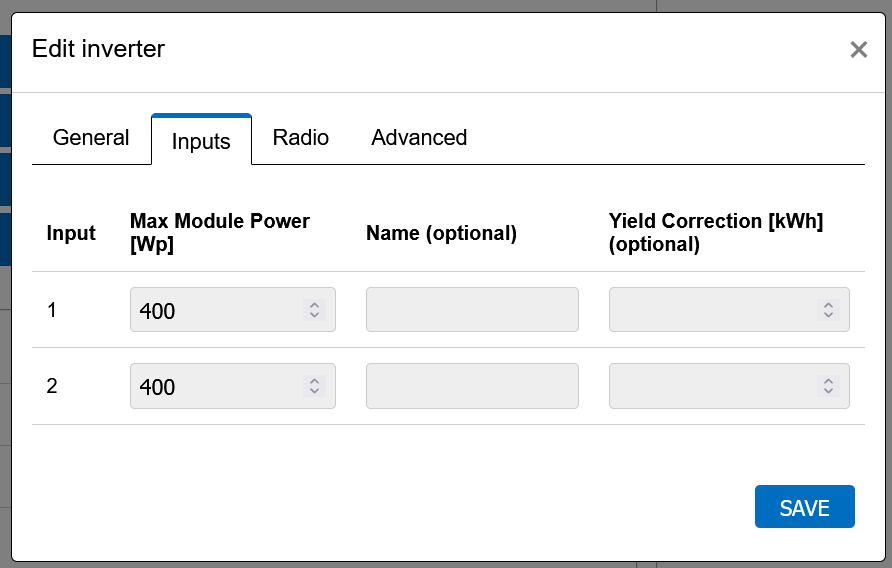The image size is (892, 568).
Task: Switch to the General tab
Action: pyautogui.click(x=91, y=138)
